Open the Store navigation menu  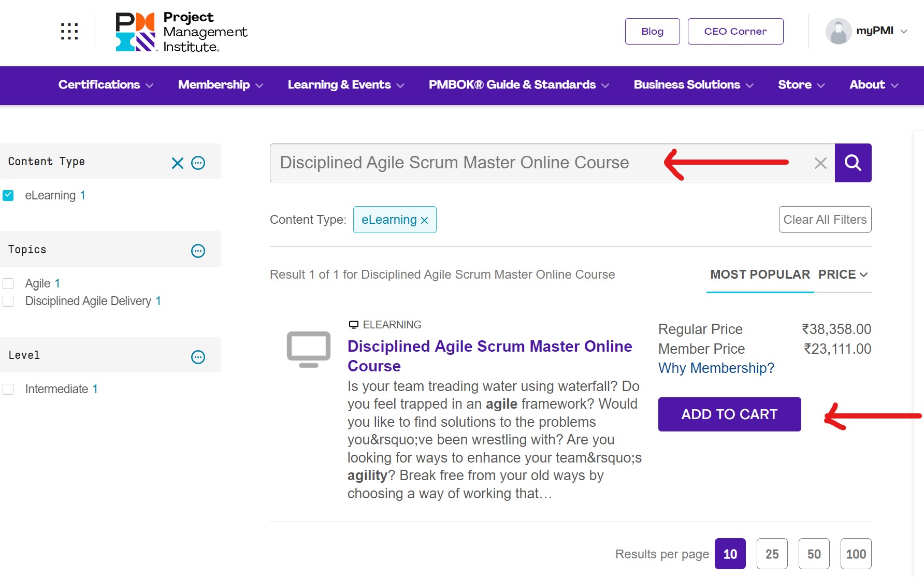point(801,85)
